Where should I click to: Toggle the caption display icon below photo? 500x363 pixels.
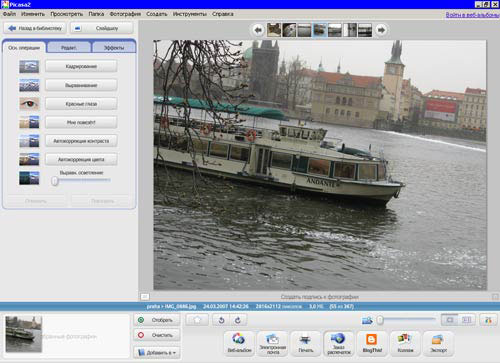[145, 296]
